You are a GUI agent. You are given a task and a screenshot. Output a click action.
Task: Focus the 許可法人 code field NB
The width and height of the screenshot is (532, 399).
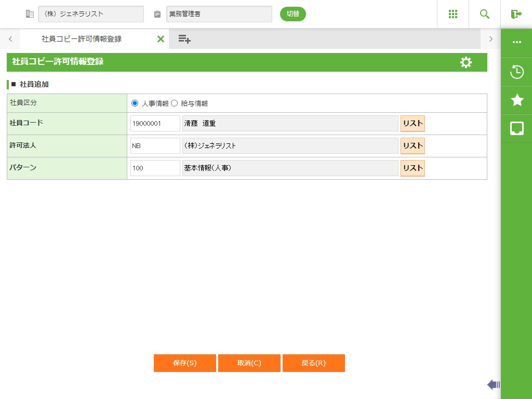click(155, 146)
